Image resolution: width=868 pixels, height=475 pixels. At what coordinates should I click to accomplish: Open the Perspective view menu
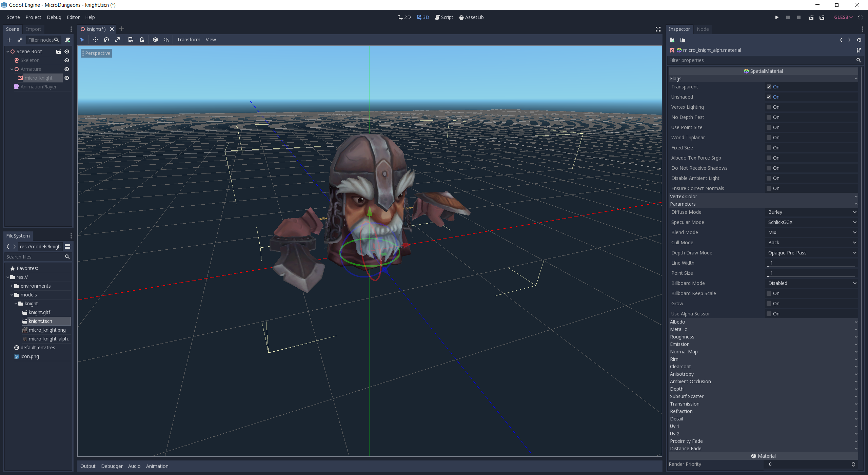tap(97, 53)
